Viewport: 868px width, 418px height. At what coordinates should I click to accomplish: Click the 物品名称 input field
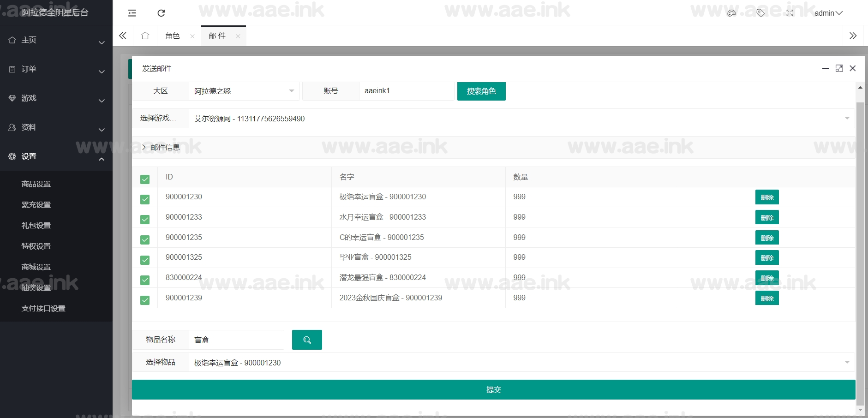[x=236, y=340]
